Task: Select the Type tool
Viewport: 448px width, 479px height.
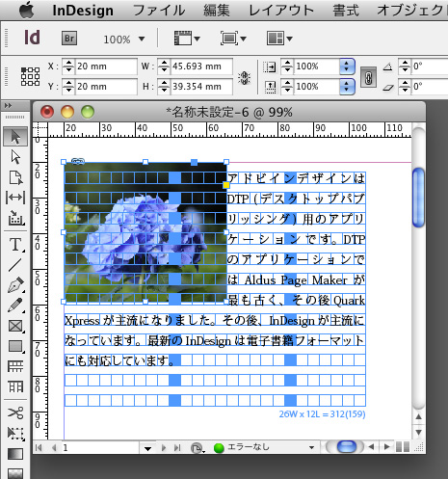Action: pos(15,245)
